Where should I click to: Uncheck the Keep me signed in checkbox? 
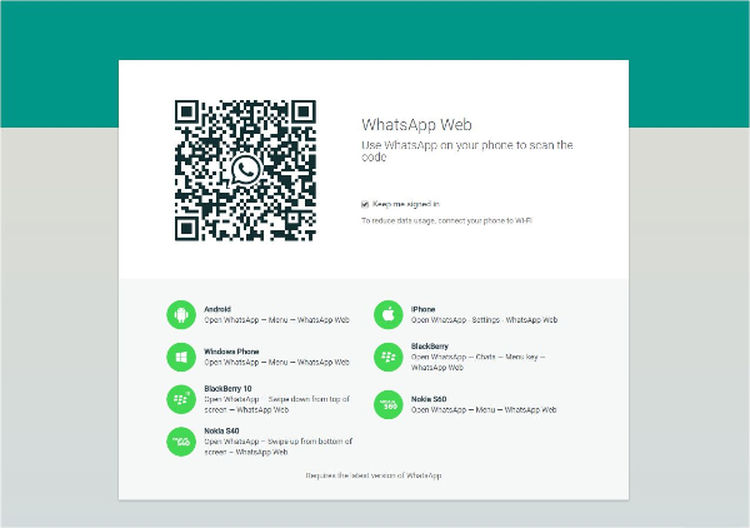366,204
